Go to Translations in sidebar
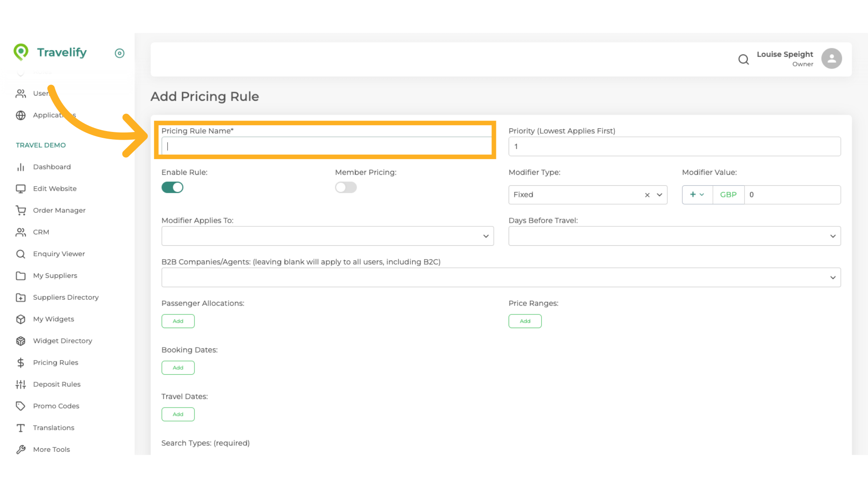The height and width of the screenshot is (488, 868). [53, 427]
